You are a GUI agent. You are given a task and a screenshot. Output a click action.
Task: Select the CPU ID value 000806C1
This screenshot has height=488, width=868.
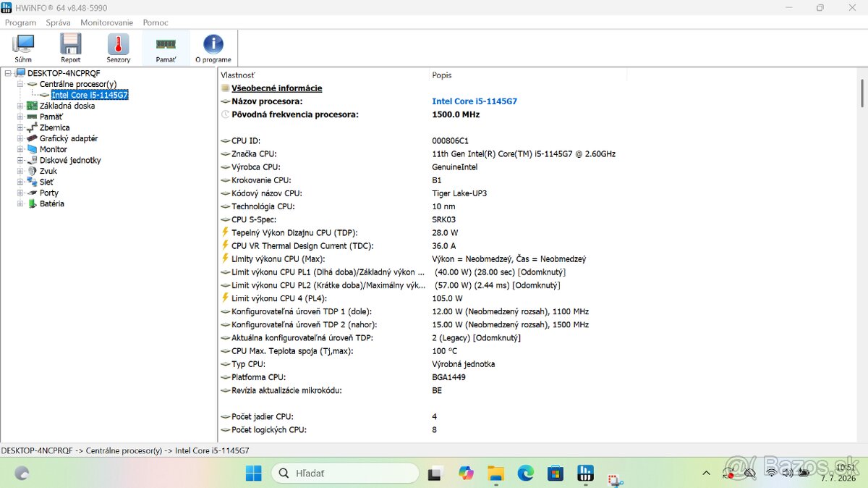click(450, 140)
